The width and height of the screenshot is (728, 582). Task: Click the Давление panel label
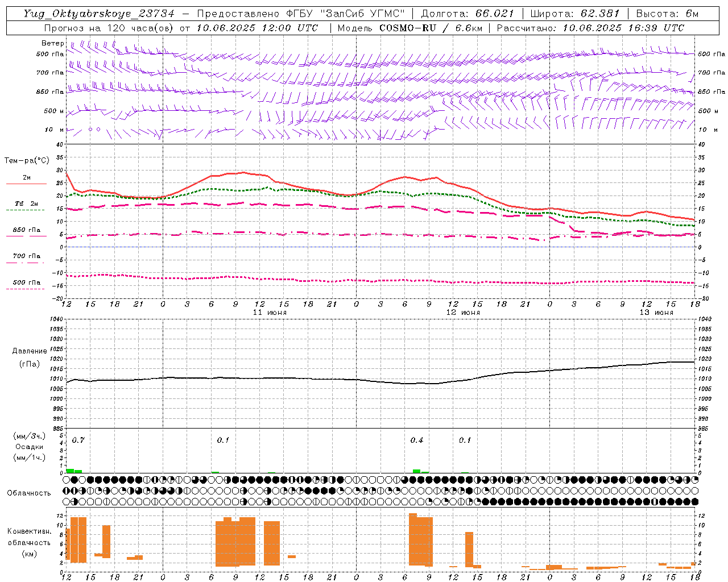(30, 351)
